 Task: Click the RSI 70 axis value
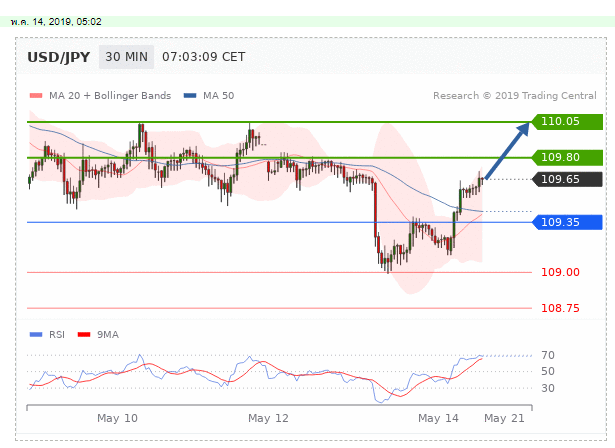(548, 355)
